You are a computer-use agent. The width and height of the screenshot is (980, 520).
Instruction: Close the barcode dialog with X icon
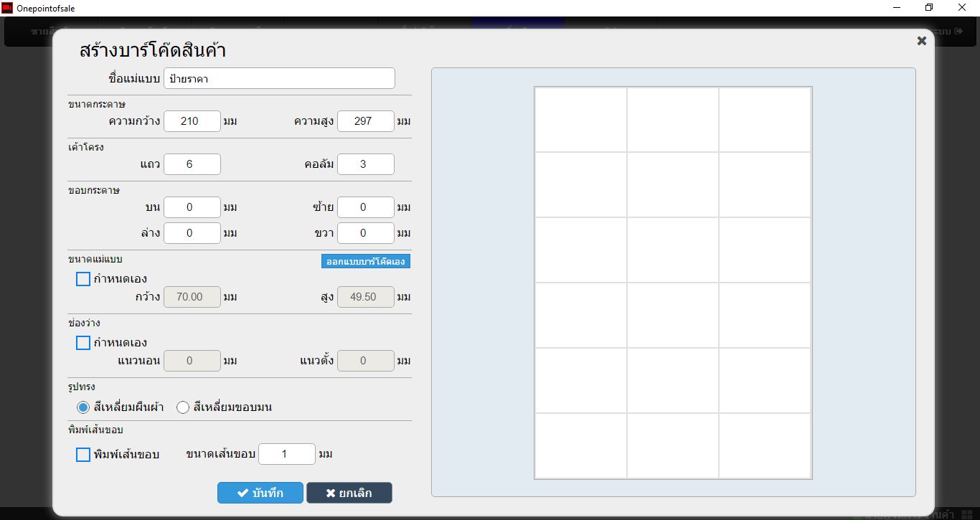pyautogui.click(x=922, y=41)
